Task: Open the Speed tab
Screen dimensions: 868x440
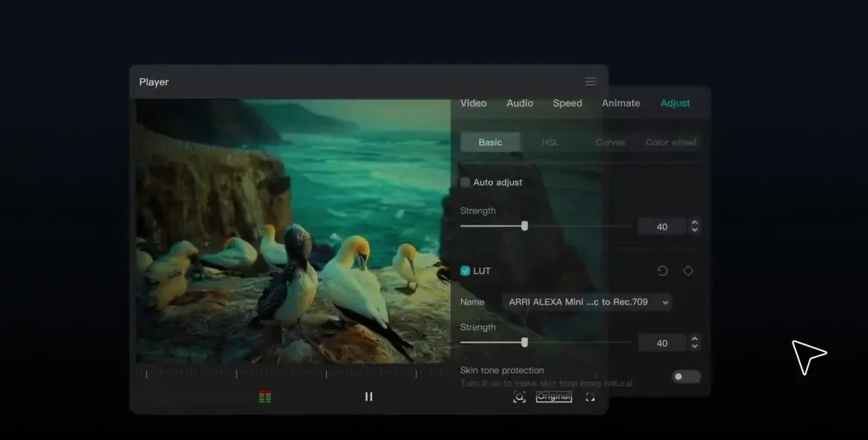Action: (x=567, y=103)
